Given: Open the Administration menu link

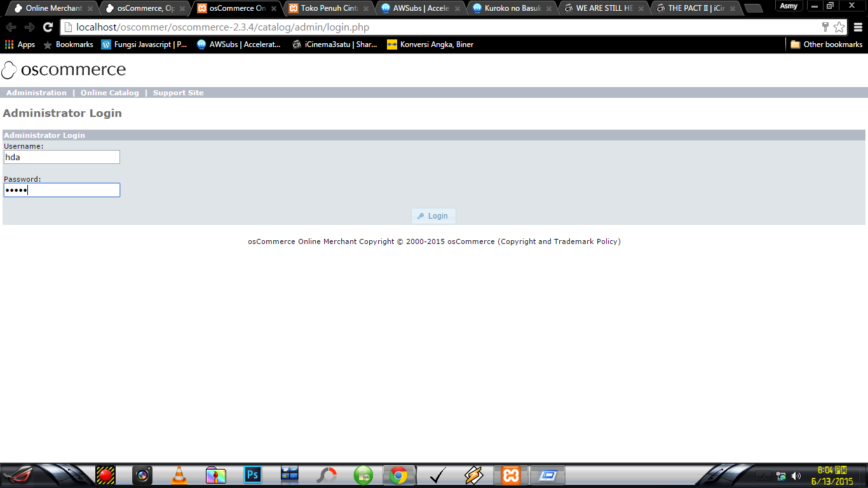Looking at the screenshot, I should [x=36, y=93].
